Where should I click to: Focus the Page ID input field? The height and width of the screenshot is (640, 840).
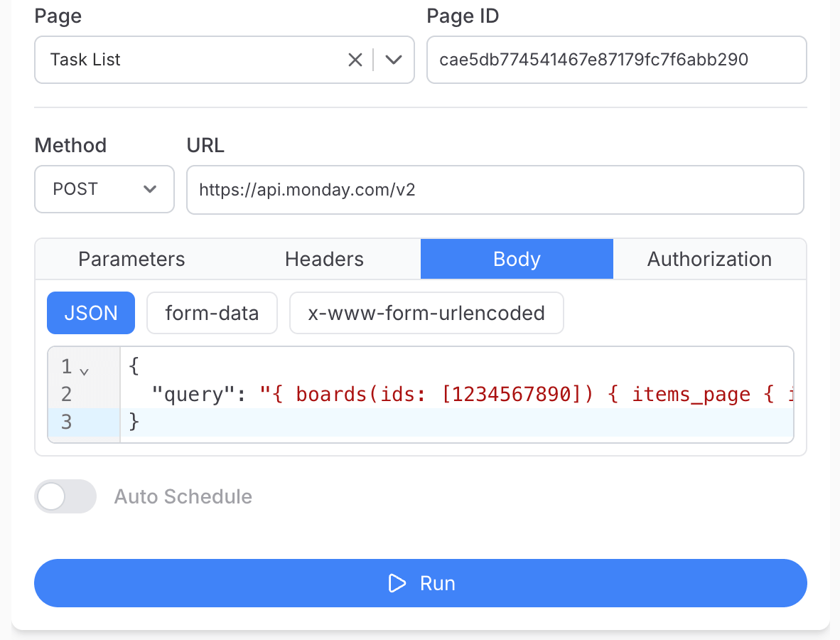tap(617, 60)
